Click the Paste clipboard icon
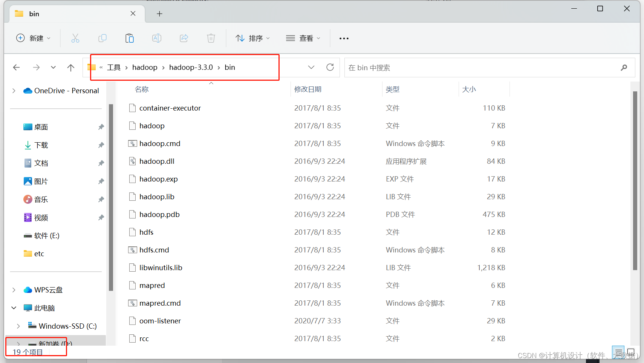Image resolution: width=644 pixels, height=363 pixels. click(130, 38)
